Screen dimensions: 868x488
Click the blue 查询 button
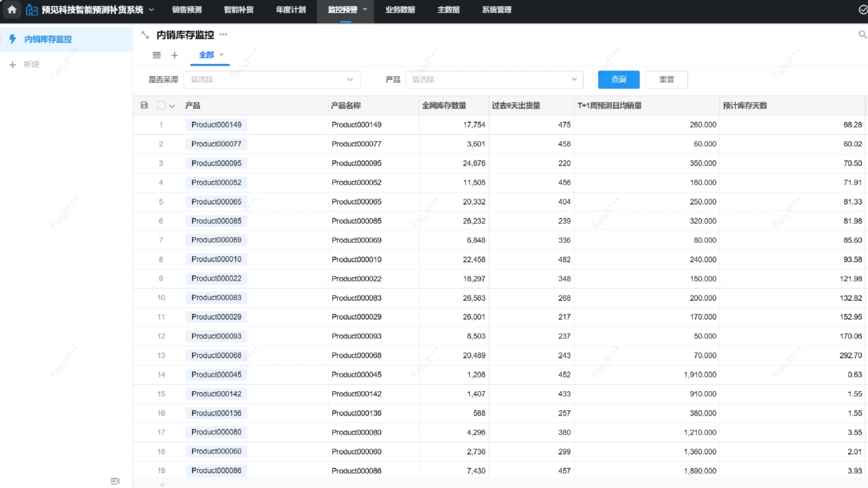point(618,80)
